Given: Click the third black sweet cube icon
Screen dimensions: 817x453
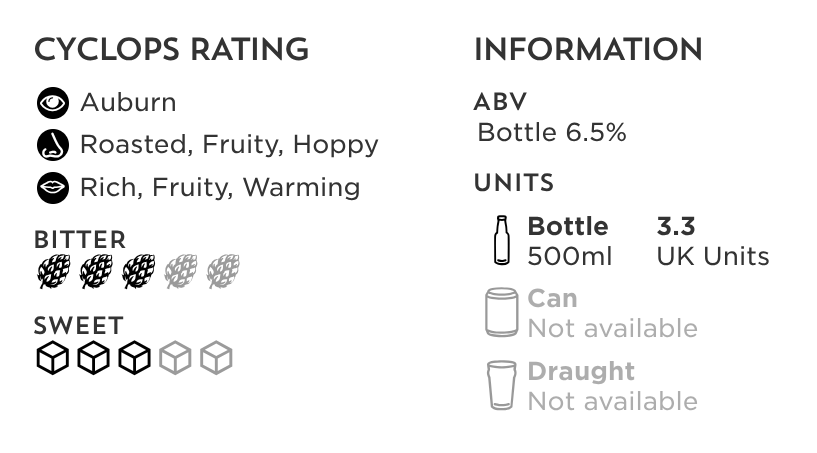Looking at the screenshot, I should pos(134,358).
